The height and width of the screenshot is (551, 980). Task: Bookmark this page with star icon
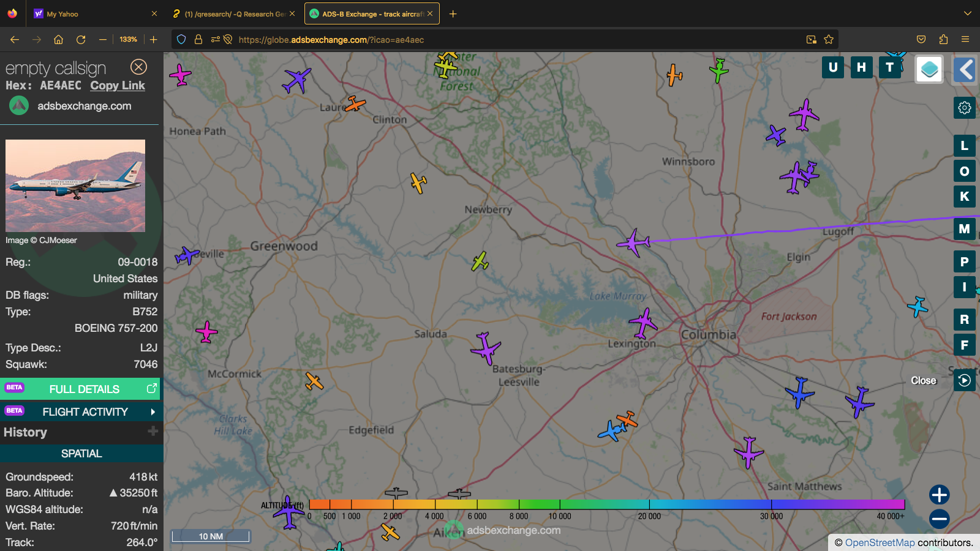point(829,39)
